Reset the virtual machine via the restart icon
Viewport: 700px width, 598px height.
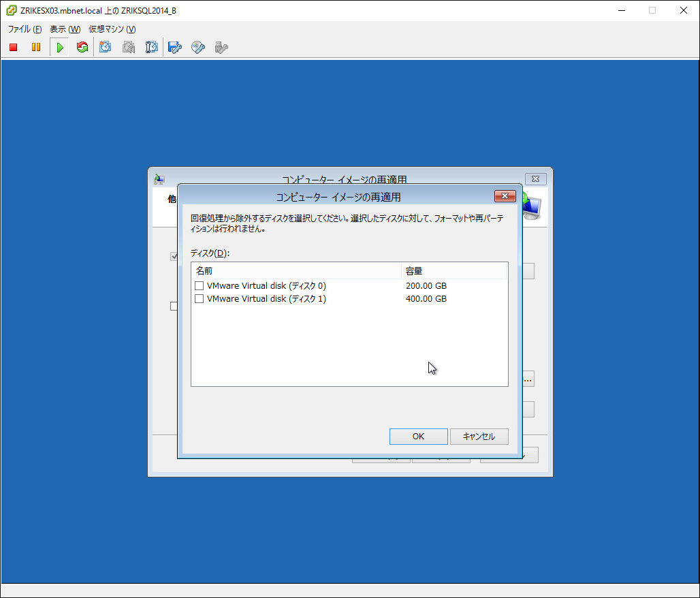[x=82, y=47]
